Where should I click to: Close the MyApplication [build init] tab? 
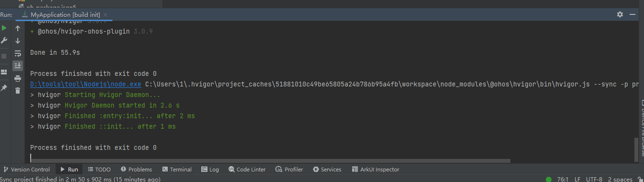coord(105,15)
